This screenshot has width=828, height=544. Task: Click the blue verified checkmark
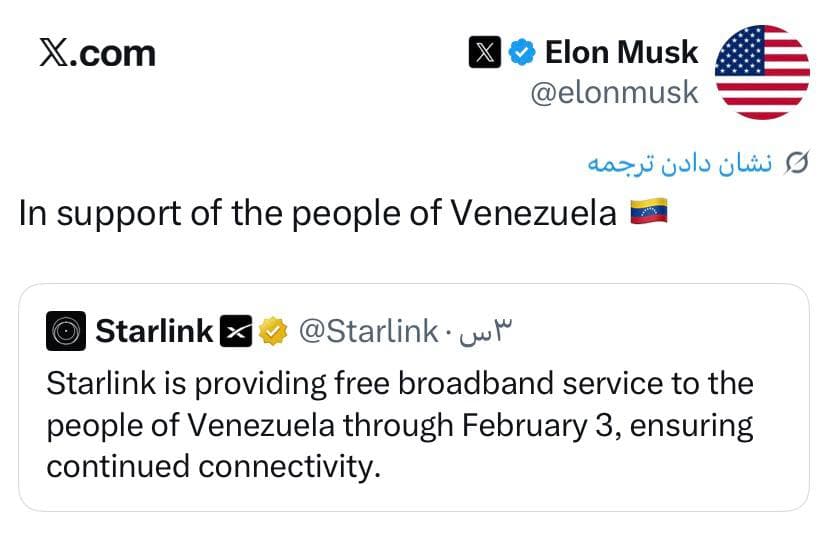(x=521, y=52)
